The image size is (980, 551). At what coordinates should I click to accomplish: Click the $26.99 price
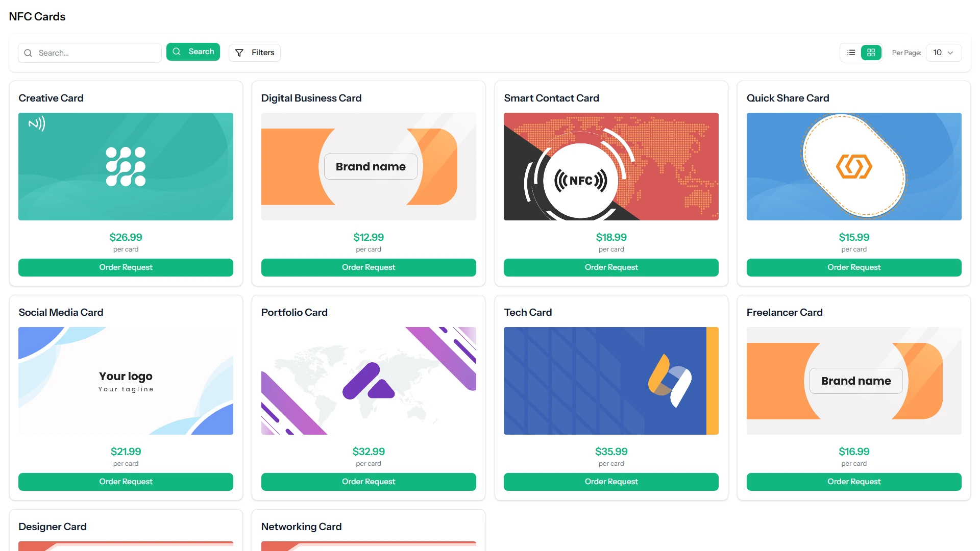(126, 237)
